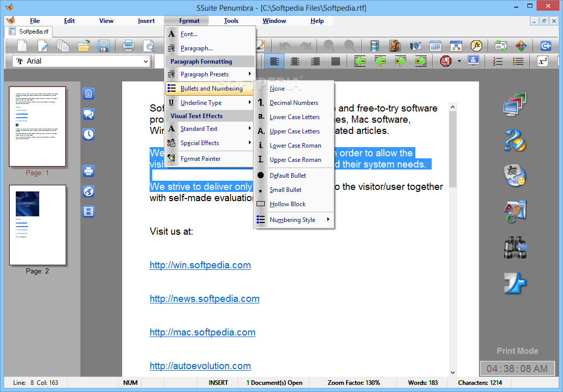Screen dimensions: 563x392
Task: Click the camera screenshot icon
Action: 415,46
